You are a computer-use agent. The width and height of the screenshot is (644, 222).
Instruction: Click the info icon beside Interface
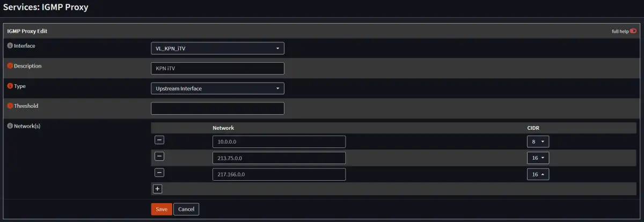point(10,46)
